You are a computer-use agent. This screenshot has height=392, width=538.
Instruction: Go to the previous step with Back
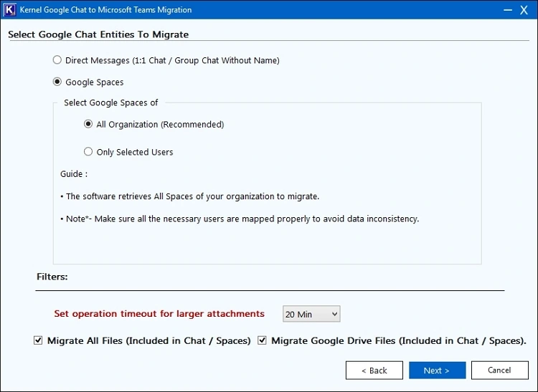click(x=374, y=370)
